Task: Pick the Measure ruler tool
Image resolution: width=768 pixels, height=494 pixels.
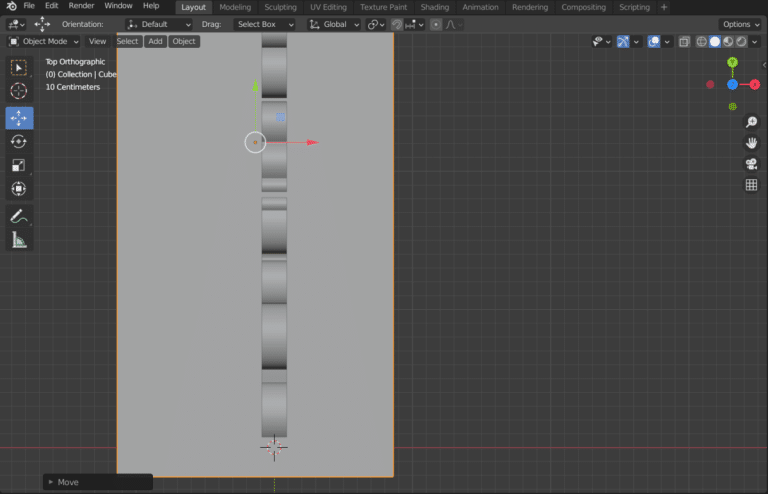Action: click(x=19, y=240)
